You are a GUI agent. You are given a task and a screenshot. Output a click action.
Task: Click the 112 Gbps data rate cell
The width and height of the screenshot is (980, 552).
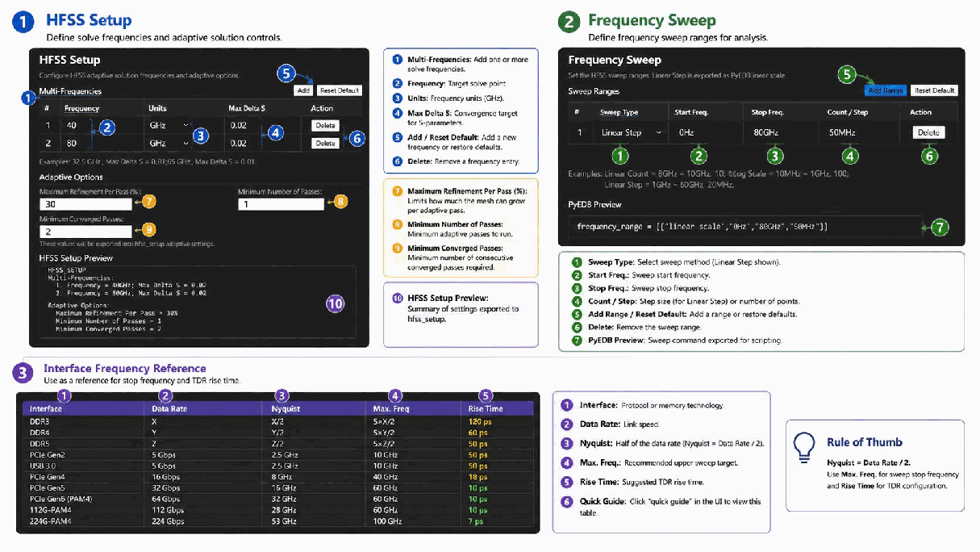168,510
